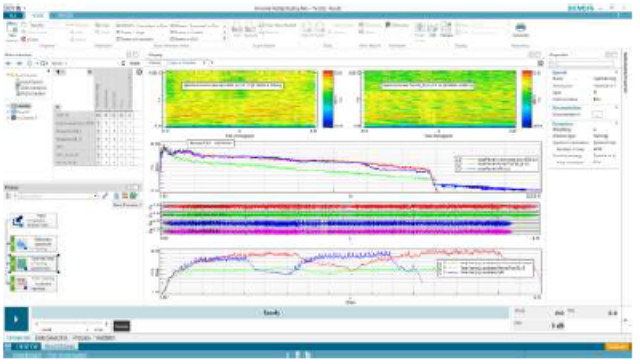
Task: Select the top node in process flow
Action: pyautogui.click(x=33, y=221)
